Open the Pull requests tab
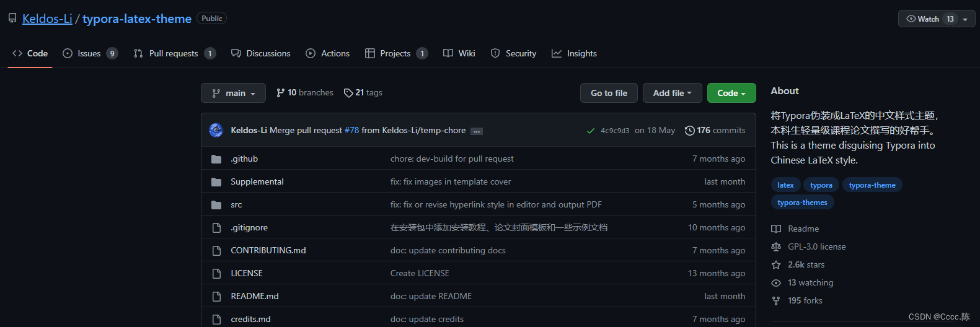This screenshot has width=980, height=327. click(x=174, y=53)
